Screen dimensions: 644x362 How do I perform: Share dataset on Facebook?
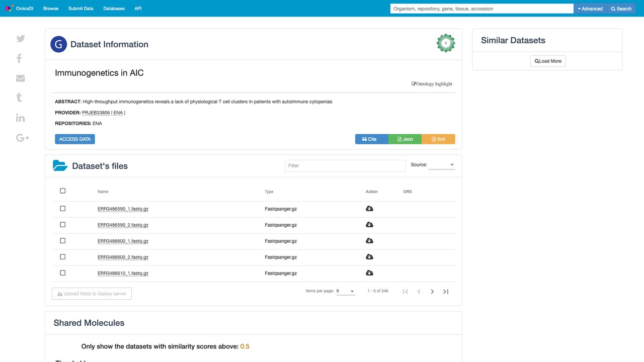click(x=19, y=58)
